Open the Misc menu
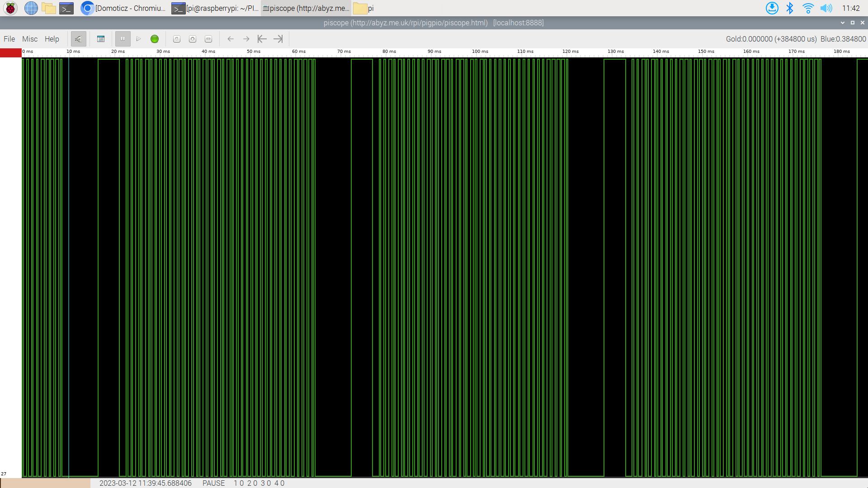The height and width of the screenshot is (488, 868). click(x=30, y=39)
